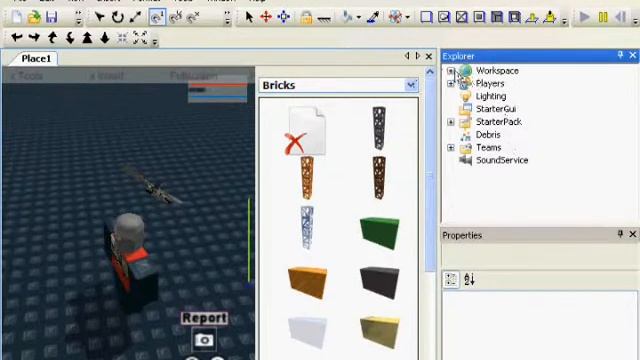Expand the Teams node

click(x=451, y=148)
